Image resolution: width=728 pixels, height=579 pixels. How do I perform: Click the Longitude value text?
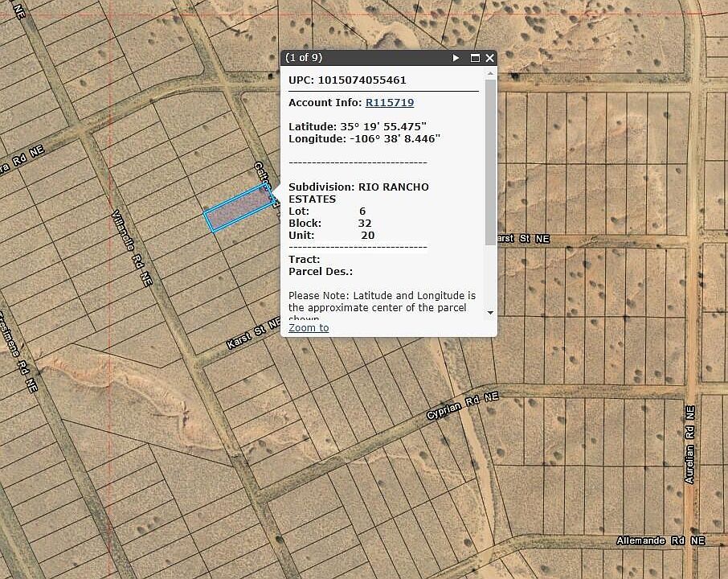(x=395, y=138)
